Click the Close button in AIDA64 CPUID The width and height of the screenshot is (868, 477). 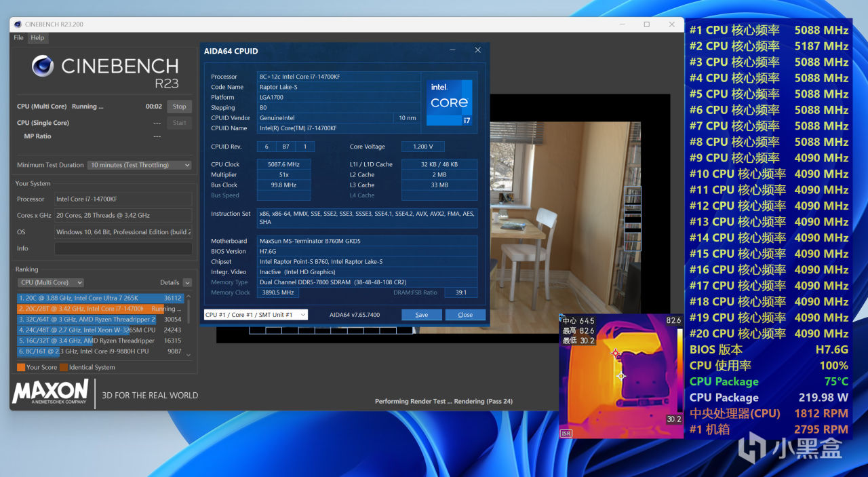[465, 315]
